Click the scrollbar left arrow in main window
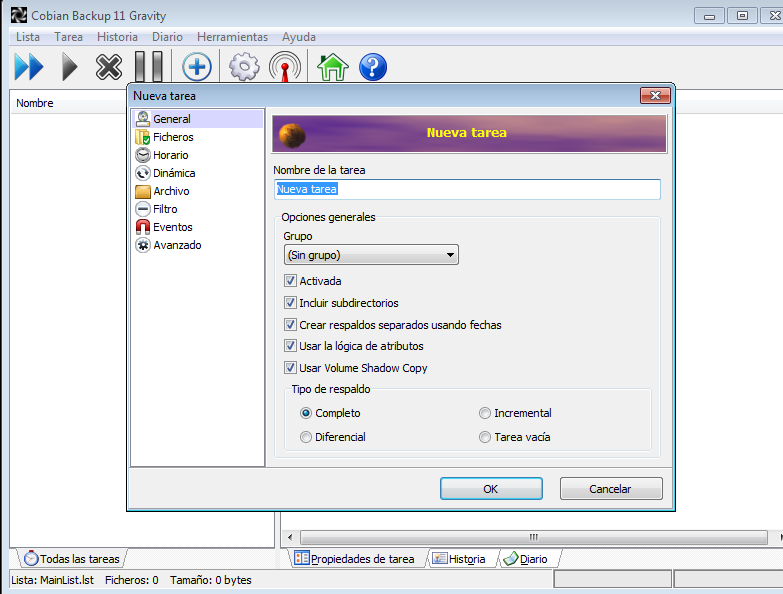This screenshot has width=783, height=594. pyautogui.click(x=290, y=537)
